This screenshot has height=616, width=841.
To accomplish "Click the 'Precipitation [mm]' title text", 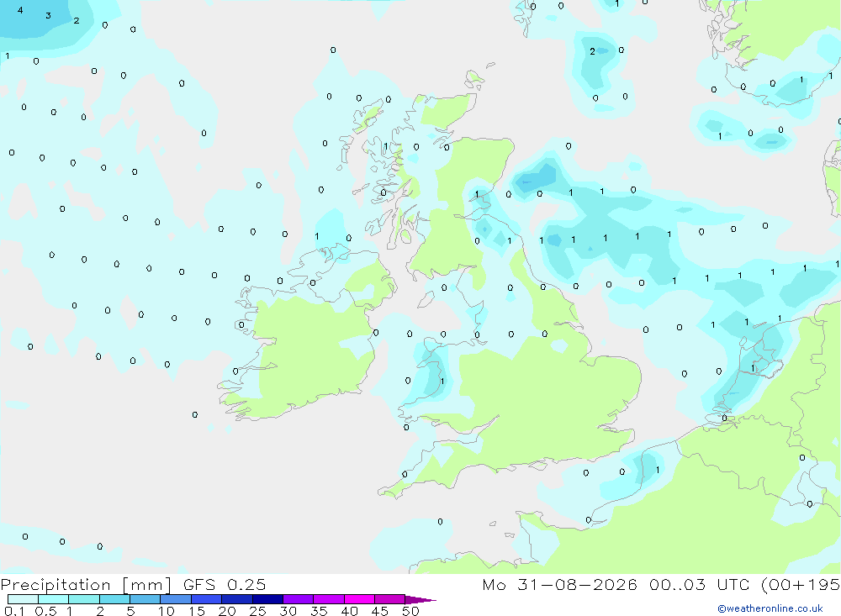I will tap(86, 585).
